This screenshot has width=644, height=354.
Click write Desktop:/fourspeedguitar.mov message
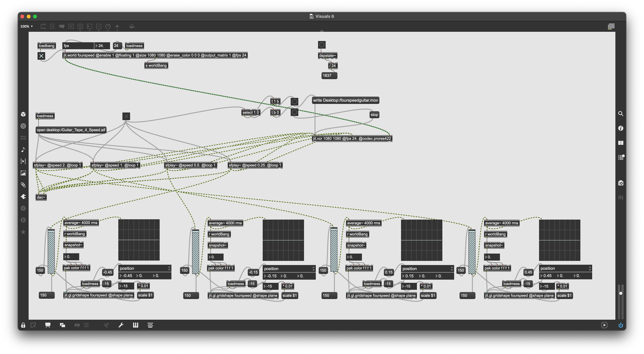click(345, 100)
